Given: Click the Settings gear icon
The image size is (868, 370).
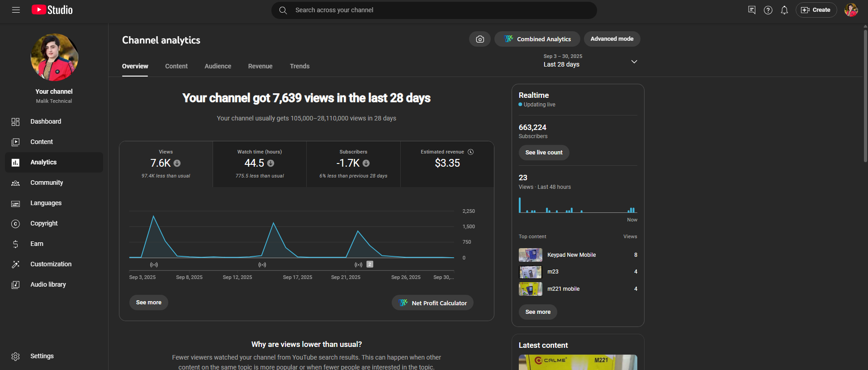Looking at the screenshot, I should [x=15, y=356].
